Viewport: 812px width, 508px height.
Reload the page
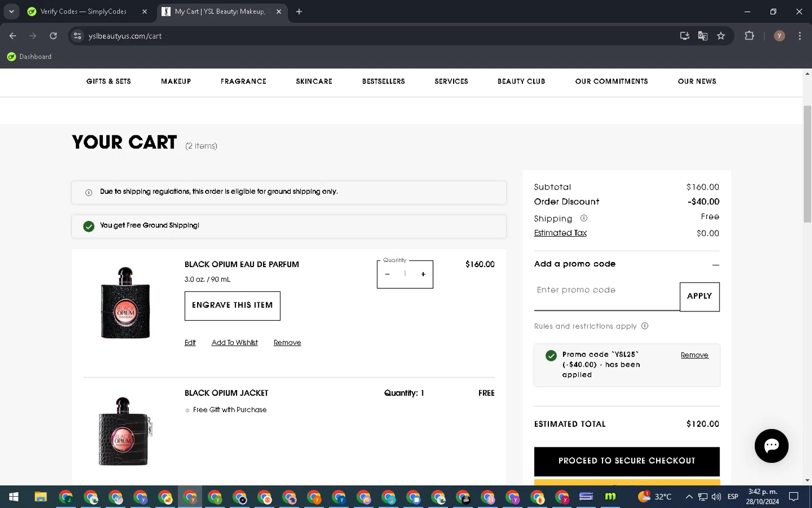53,36
